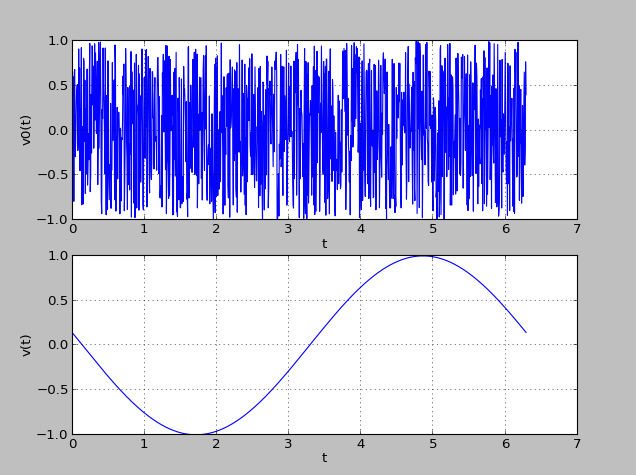The height and width of the screenshot is (475, 636).
Task: Click the v0(t) y-axis label
Action: pos(26,131)
